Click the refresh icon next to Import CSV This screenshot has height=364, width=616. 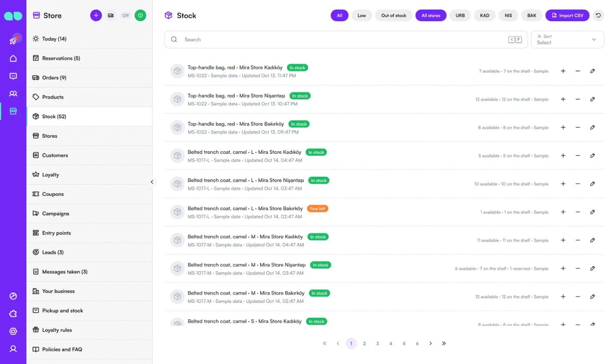(598, 16)
